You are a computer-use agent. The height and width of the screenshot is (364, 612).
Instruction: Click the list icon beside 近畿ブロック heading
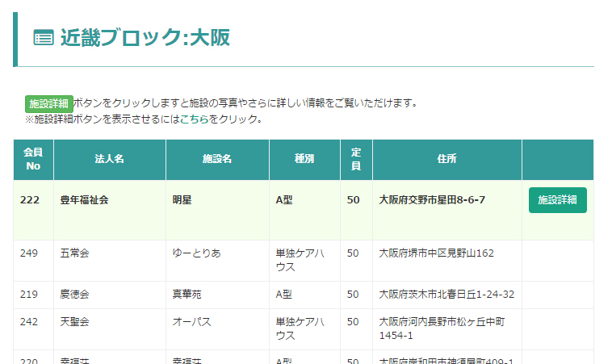[44, 38]
